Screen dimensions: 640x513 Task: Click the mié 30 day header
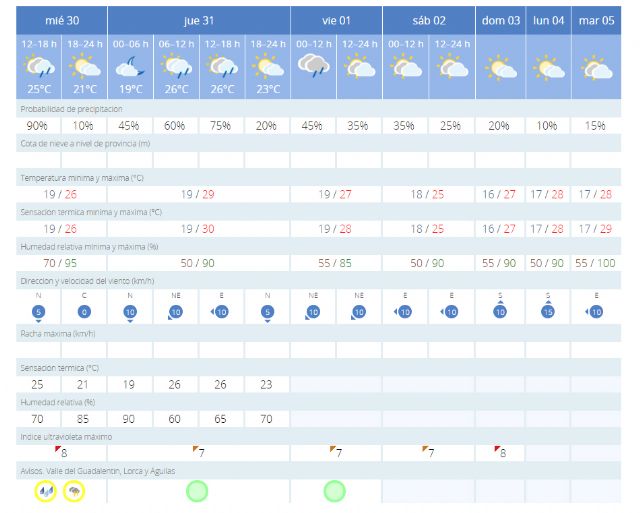(x=62, y=20)
